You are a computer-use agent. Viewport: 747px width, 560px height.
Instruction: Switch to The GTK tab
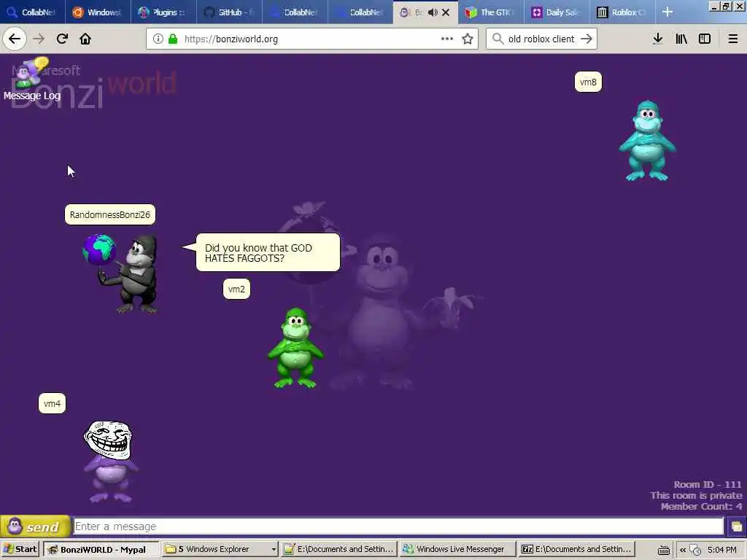pos(491,12)
